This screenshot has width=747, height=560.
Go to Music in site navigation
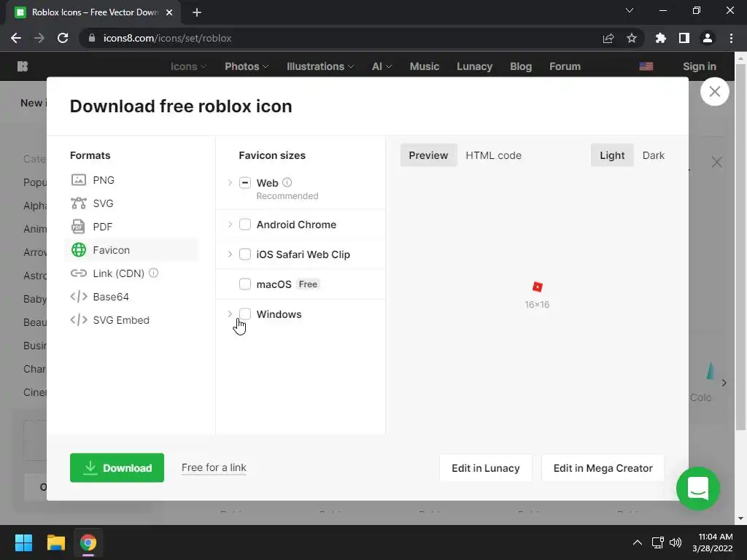pyautogui.click(x=424, y=66)
